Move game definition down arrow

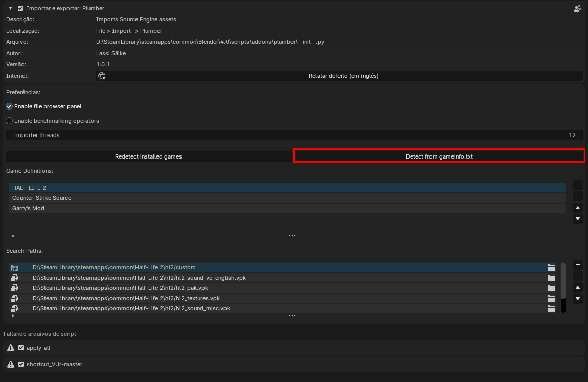578,219
